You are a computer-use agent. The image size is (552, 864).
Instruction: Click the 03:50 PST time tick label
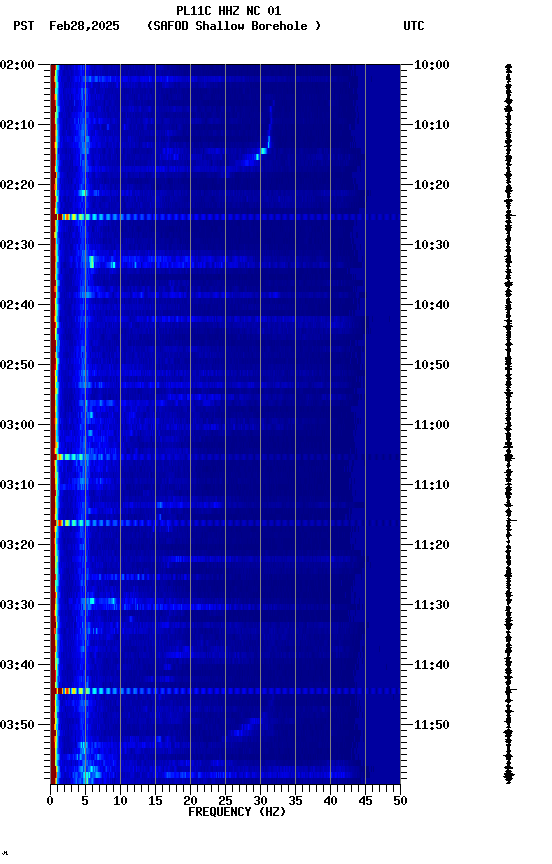coord(17,725)
